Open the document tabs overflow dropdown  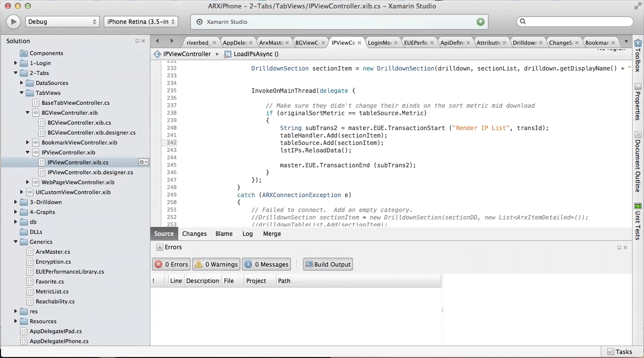coord(626,42)
